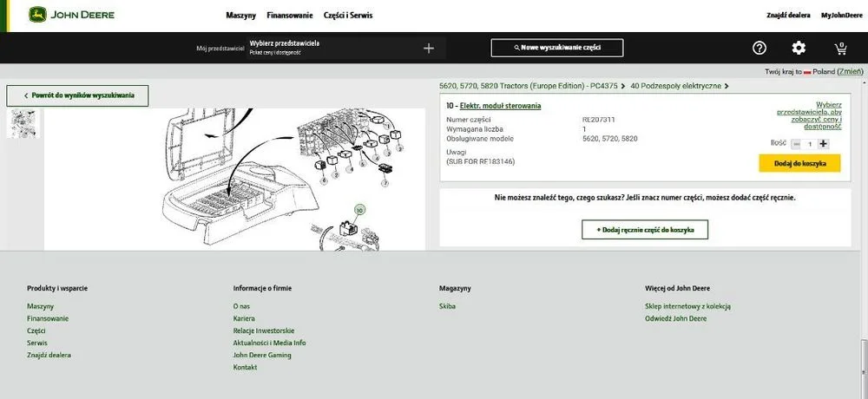Open 5620, 5720, 5820 Tractors breadcrumb

click(x=529, y=86)
